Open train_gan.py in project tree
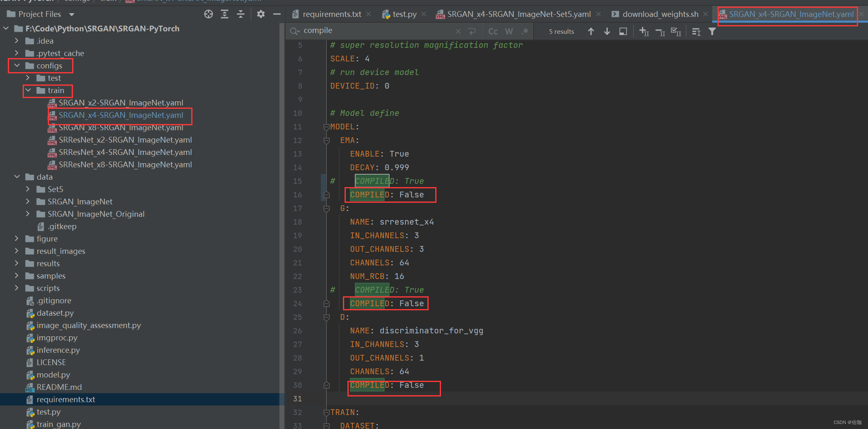 [x=59, y=424]
